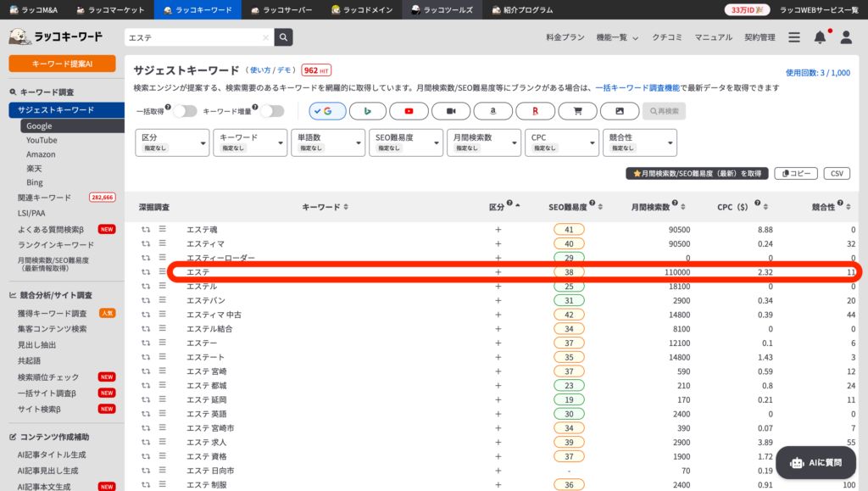
Task: Expand the 月間検索数 filter dropdown
Action: tap(483, 142)
